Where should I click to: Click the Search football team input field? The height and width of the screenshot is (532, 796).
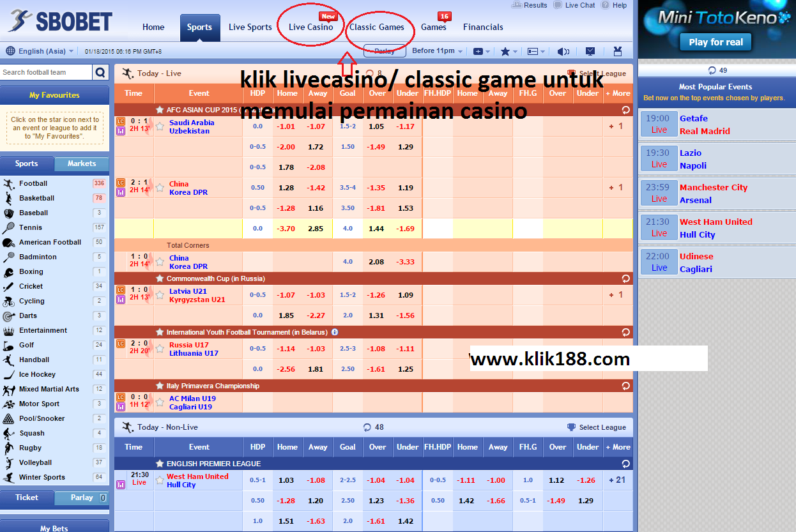47,73
